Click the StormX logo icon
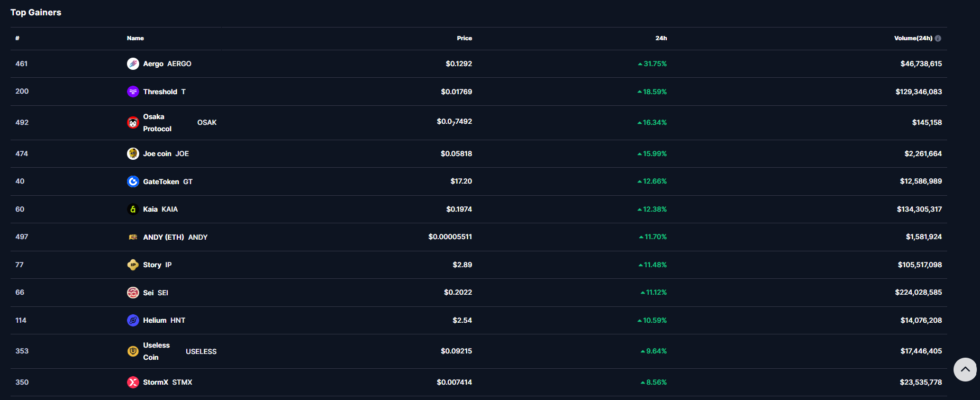980x400 pixels. [x=133, y=383]
